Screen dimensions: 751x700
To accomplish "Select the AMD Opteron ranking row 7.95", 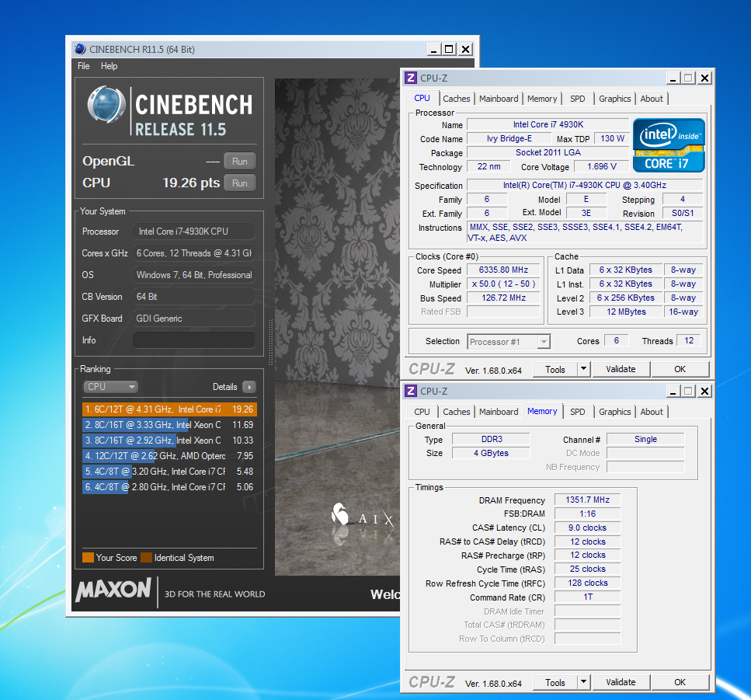I will (169, 456).
